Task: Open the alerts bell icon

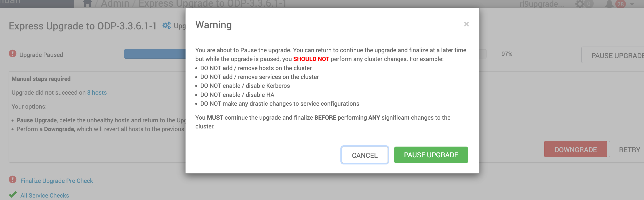Action: point(609,4)
